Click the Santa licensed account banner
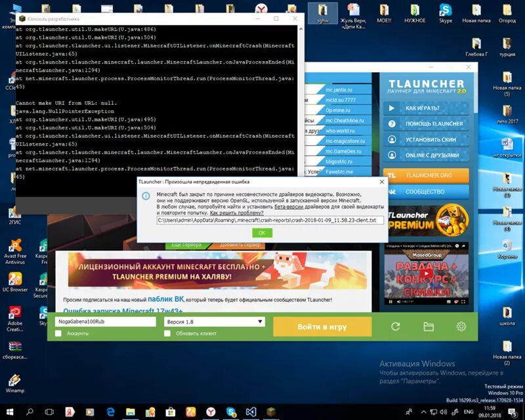525x420 pixels. [217, 270]
